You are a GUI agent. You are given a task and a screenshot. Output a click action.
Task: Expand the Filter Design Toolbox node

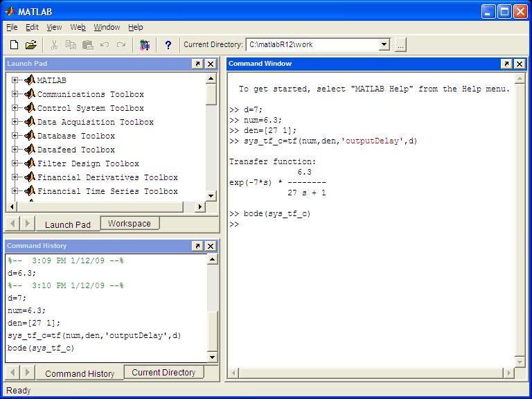point(15,163)
